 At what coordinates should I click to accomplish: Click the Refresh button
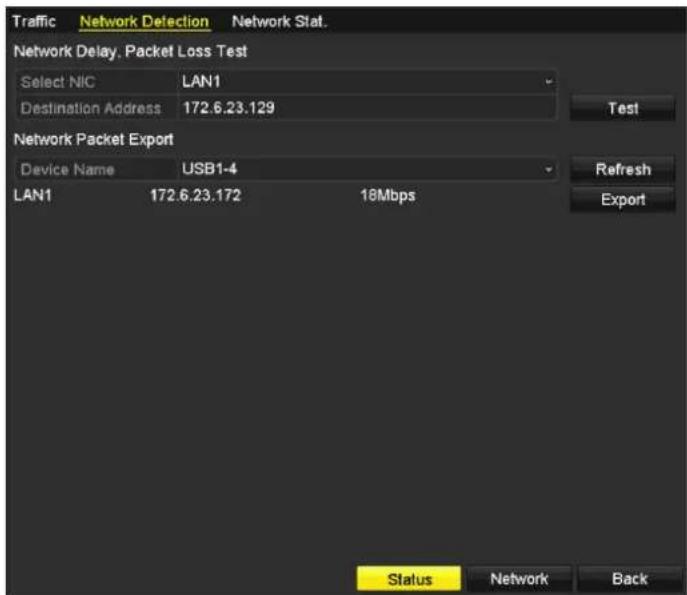(623, 169)
